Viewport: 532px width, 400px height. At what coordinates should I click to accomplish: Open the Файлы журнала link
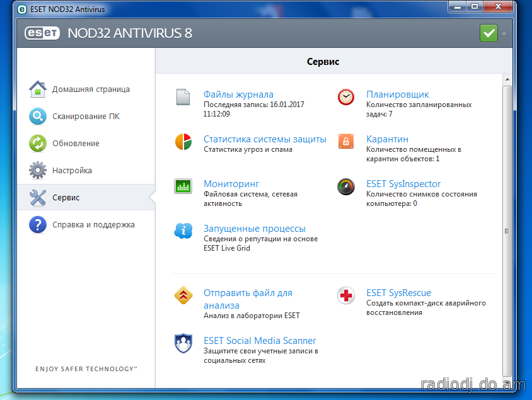coord(238,94)
